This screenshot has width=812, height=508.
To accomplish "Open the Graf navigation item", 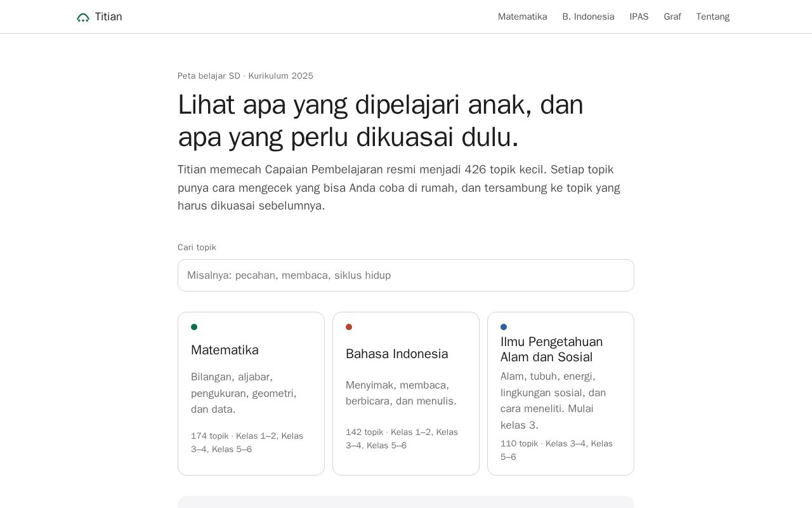I will pos(672,17).
